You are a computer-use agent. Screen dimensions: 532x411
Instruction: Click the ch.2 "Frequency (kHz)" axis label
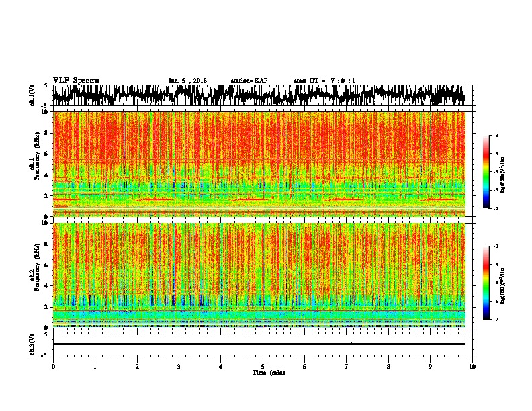(x=38, y=267)
